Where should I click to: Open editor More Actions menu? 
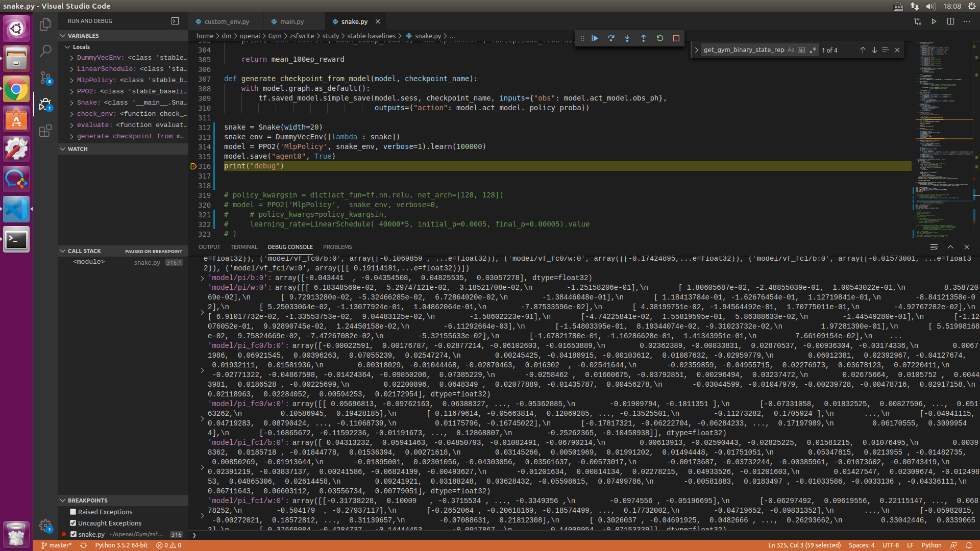pyautogui.click(x=967, y=21)
